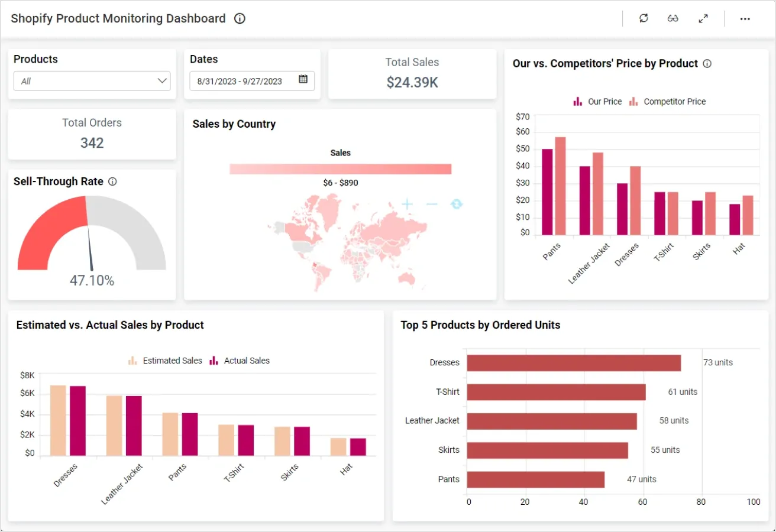Refresh the dashboard data
The width and height of the screenshot is (776, 532).
tap(644, 18)
